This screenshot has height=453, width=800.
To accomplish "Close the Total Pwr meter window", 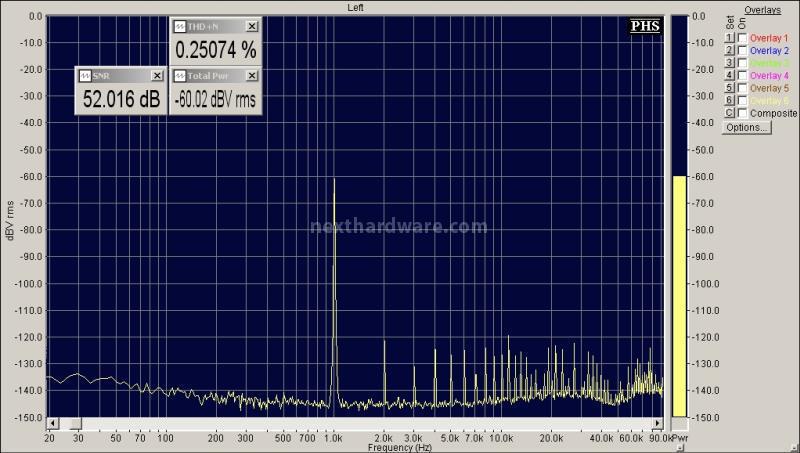I will (252, 76).
